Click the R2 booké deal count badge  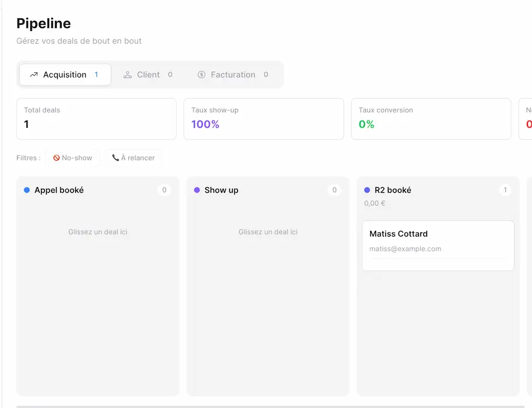click(x=505, y=190)
